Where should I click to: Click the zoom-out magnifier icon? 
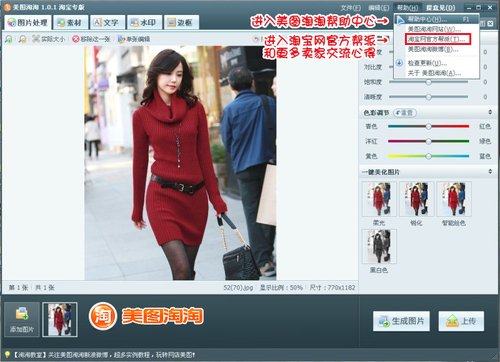pos(22,39)
